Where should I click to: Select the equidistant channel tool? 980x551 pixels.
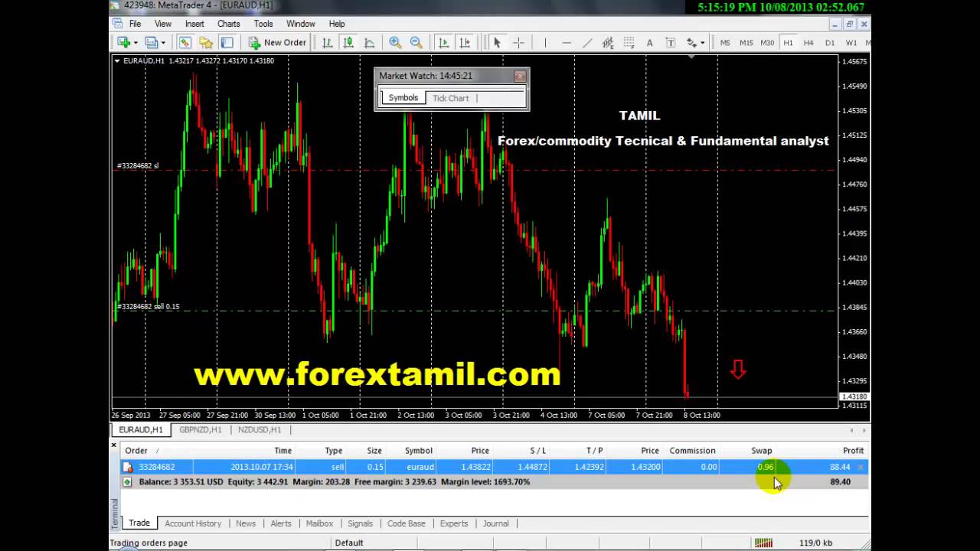608,43
